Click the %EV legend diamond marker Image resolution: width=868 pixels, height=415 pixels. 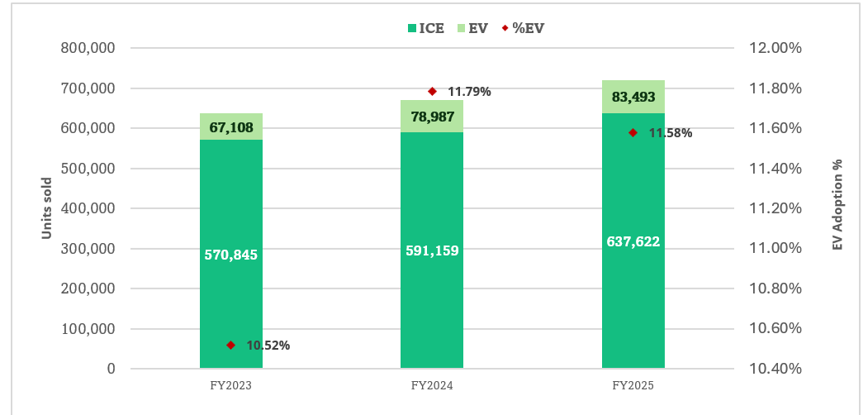tap(505, 28)
